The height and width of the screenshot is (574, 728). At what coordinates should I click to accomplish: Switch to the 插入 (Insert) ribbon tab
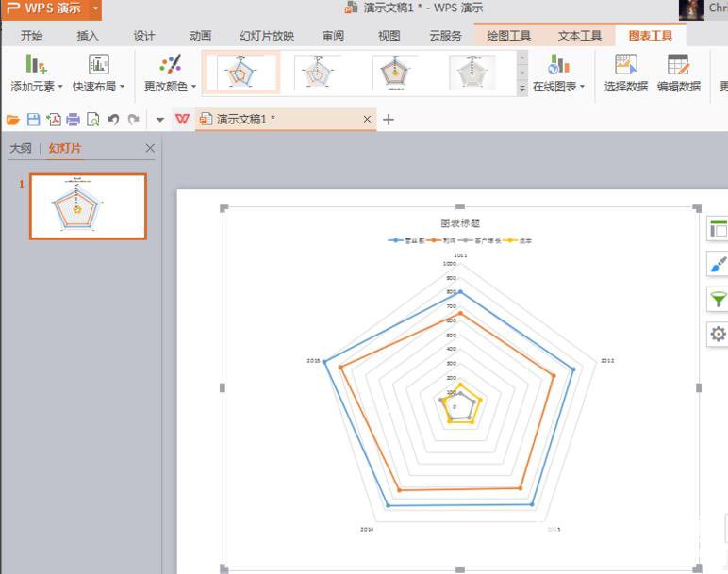88,36
